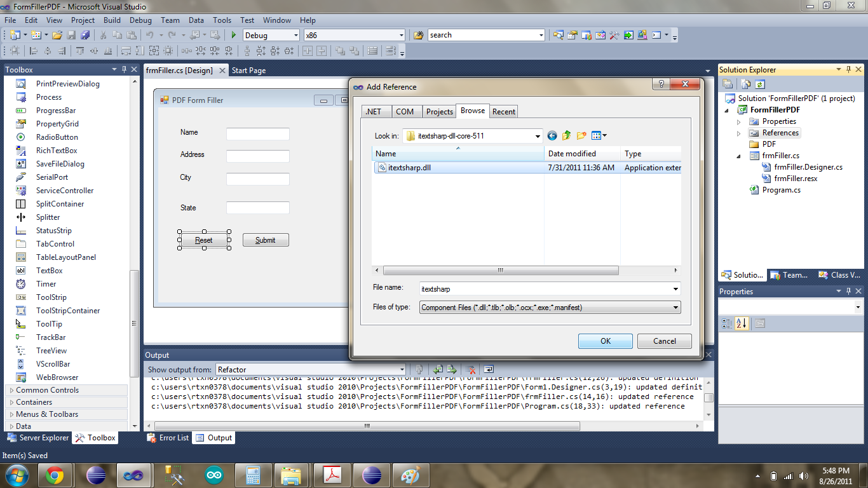This screenshot has width=868, height=488.
Task: Switch to the .NET tab
Action: pos(376,111)
